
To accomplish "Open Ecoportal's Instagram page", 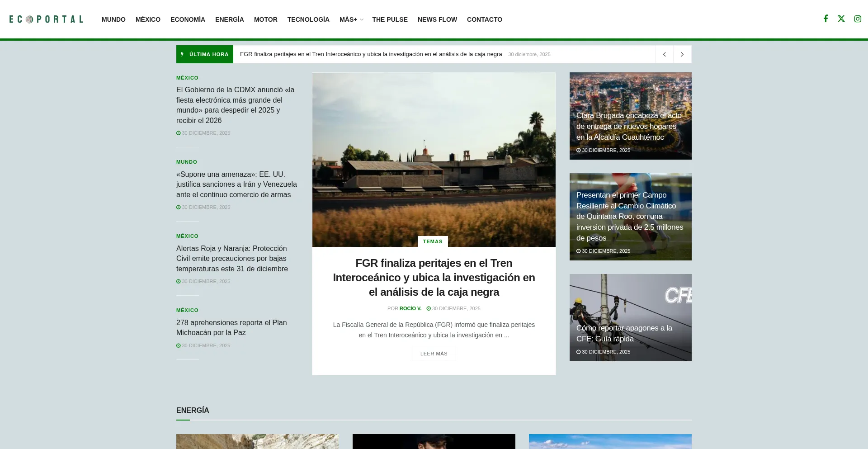I will 857,19.
